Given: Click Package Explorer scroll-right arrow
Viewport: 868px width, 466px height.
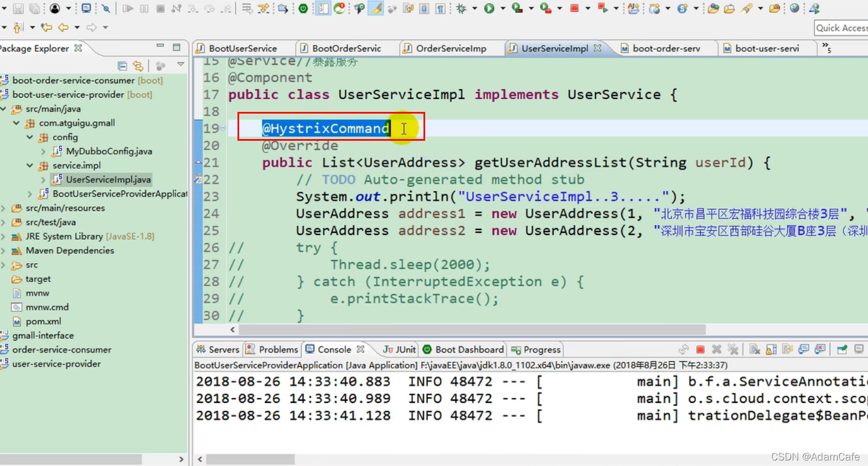Looking at the screenshot, I should [181, 459].
